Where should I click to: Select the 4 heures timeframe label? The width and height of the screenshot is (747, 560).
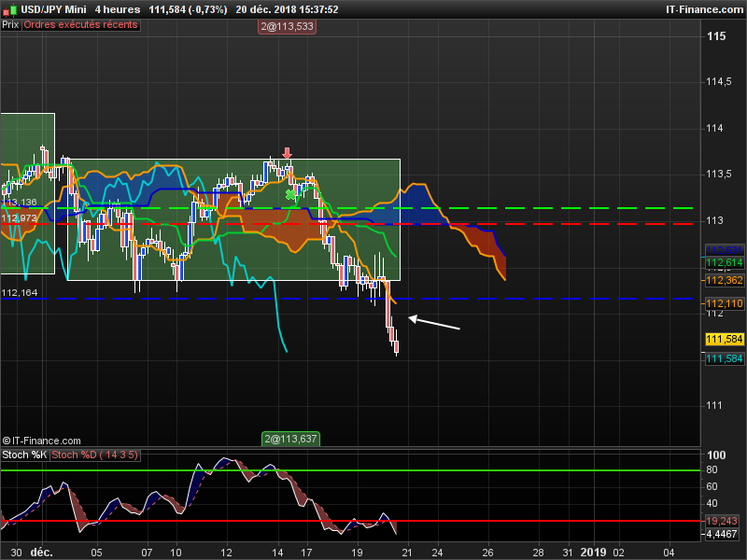(x=118, y=9)
